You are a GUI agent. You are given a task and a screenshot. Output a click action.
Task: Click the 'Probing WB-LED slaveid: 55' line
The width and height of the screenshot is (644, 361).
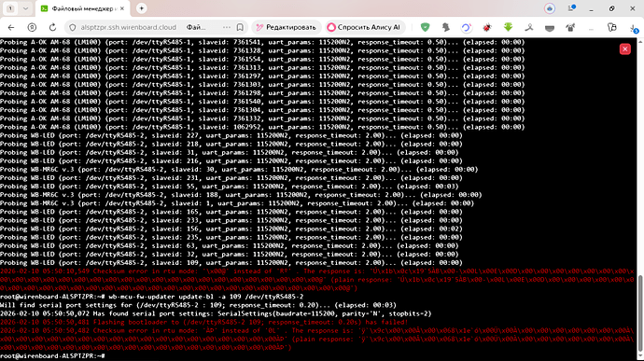click(x=230, y=186)
